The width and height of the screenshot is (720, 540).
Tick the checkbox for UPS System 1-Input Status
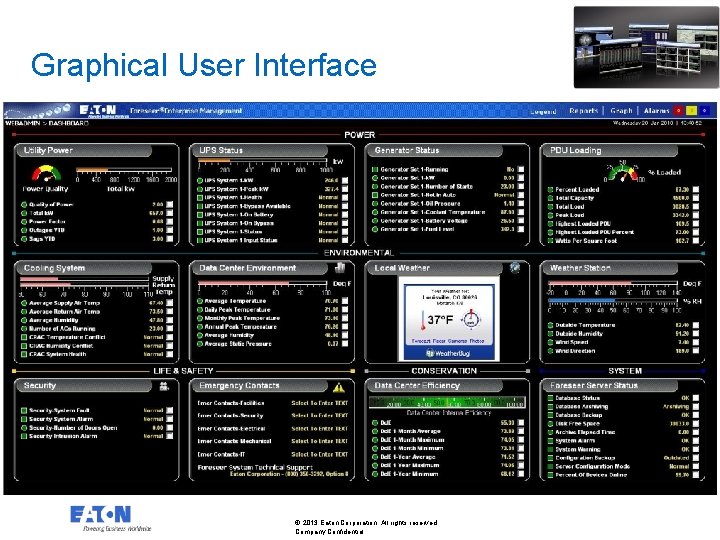coord(345,240)
